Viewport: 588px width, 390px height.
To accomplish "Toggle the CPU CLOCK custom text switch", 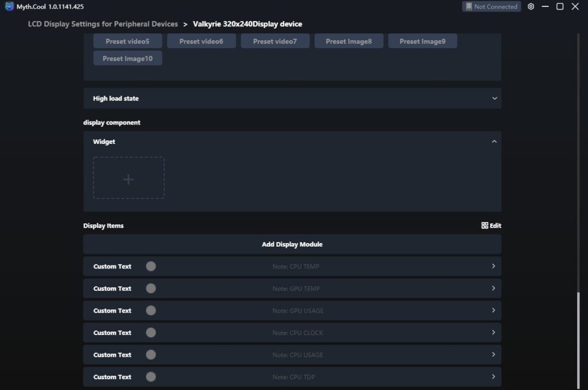I will 150,333.
